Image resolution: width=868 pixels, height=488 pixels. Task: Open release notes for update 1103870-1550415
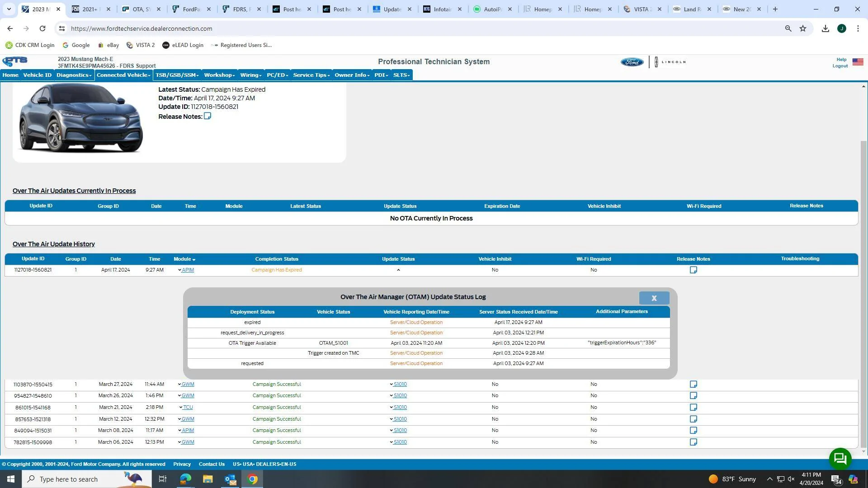(x=693, y=385)
